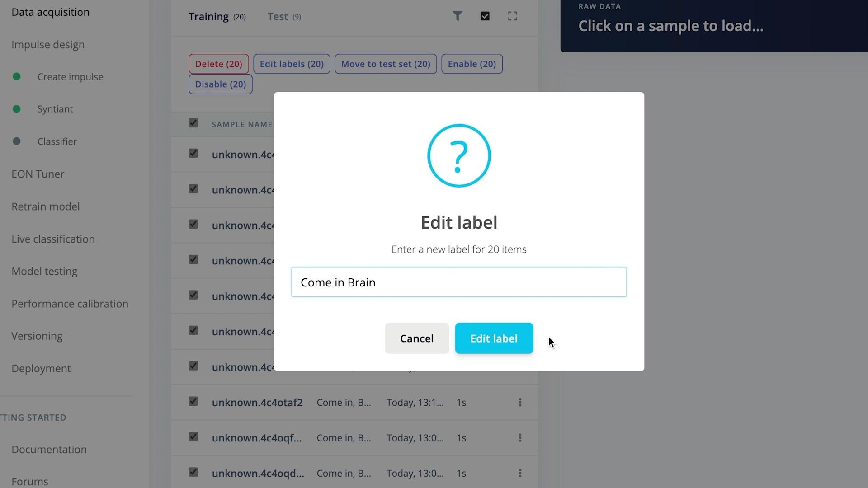Switch to the Training tab

click(209, 16)
